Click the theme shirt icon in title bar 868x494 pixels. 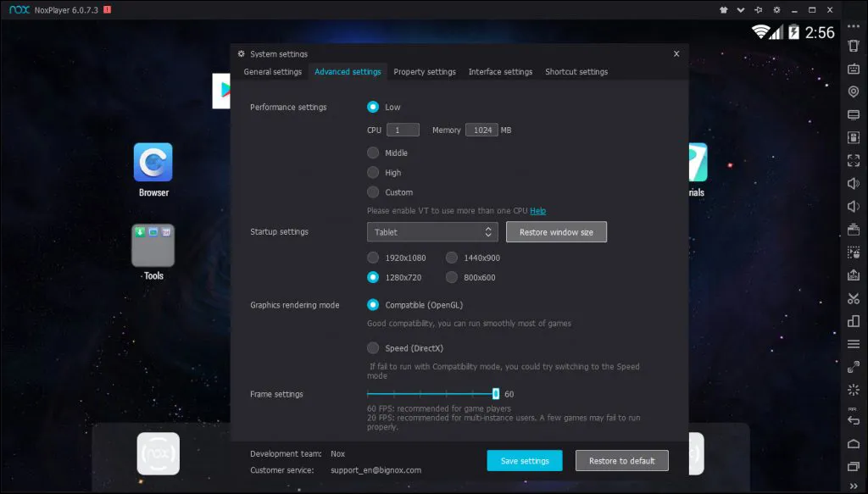[x=724, y=9]
